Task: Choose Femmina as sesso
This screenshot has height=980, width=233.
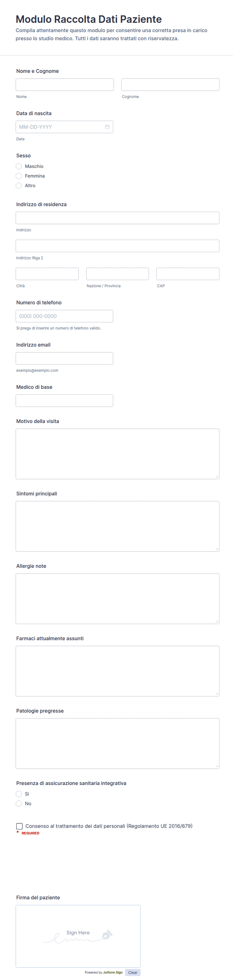Action: point(19,176)
